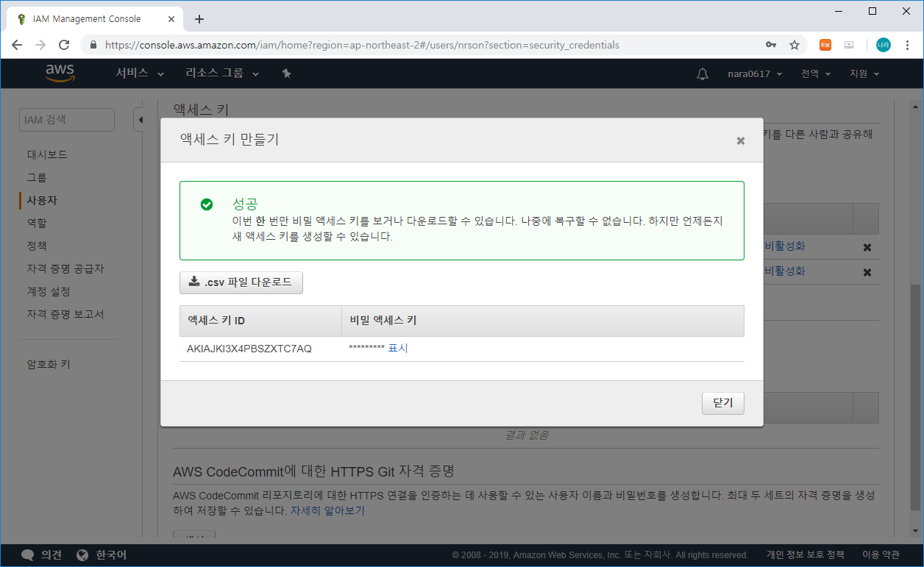
Task: Click the site lock icon
Action: (93, 45)
